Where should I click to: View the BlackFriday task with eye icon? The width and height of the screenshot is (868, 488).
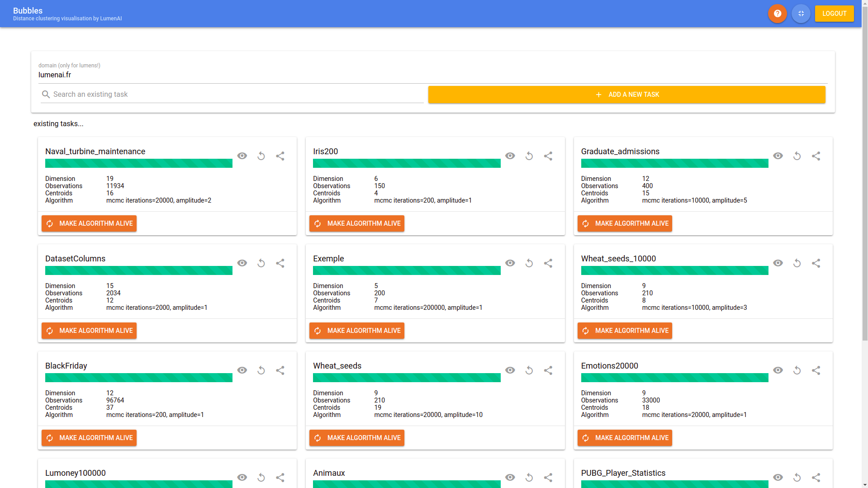pos(242,370)
